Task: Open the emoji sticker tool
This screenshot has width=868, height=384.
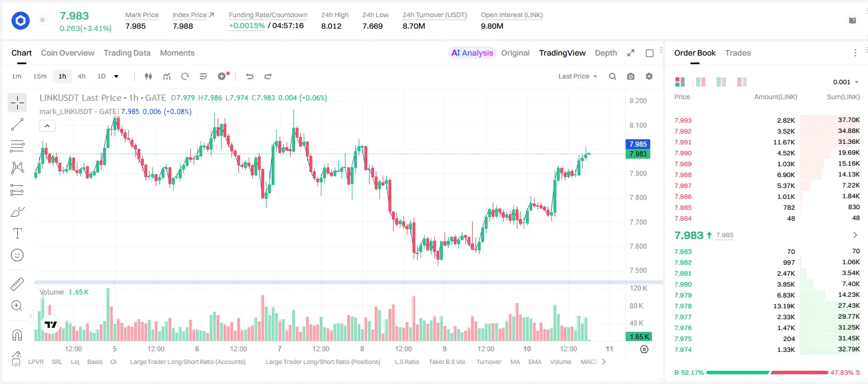Action: pyautogui.click(x=17, y=255)
